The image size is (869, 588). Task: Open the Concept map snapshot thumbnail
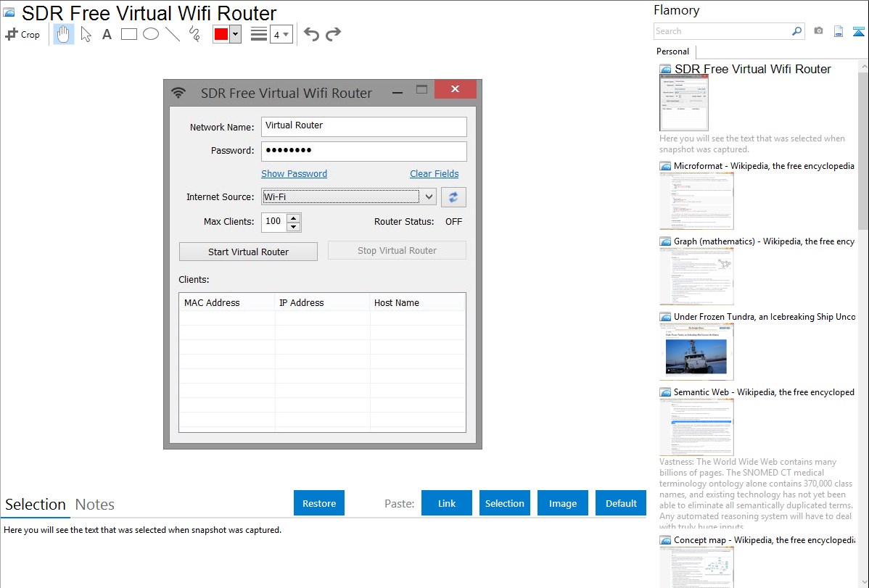click(696, 568)
